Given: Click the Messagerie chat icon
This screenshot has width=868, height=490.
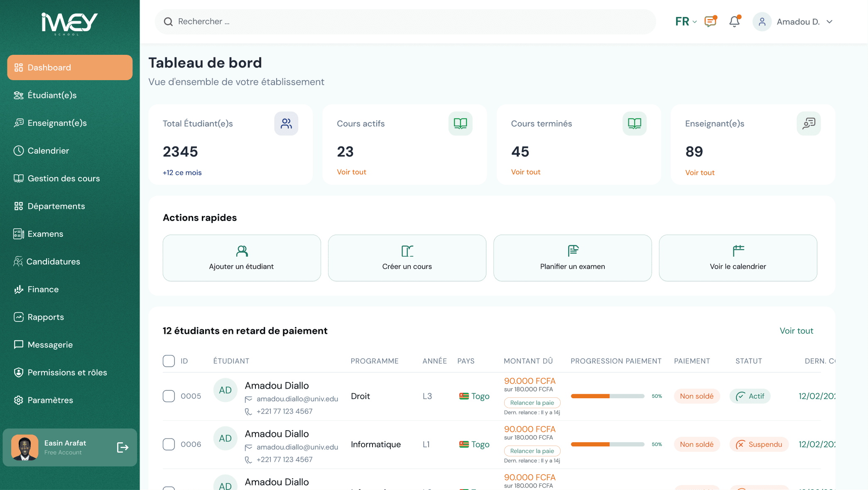Looking at the screenshot, I should tap(19, 345).
